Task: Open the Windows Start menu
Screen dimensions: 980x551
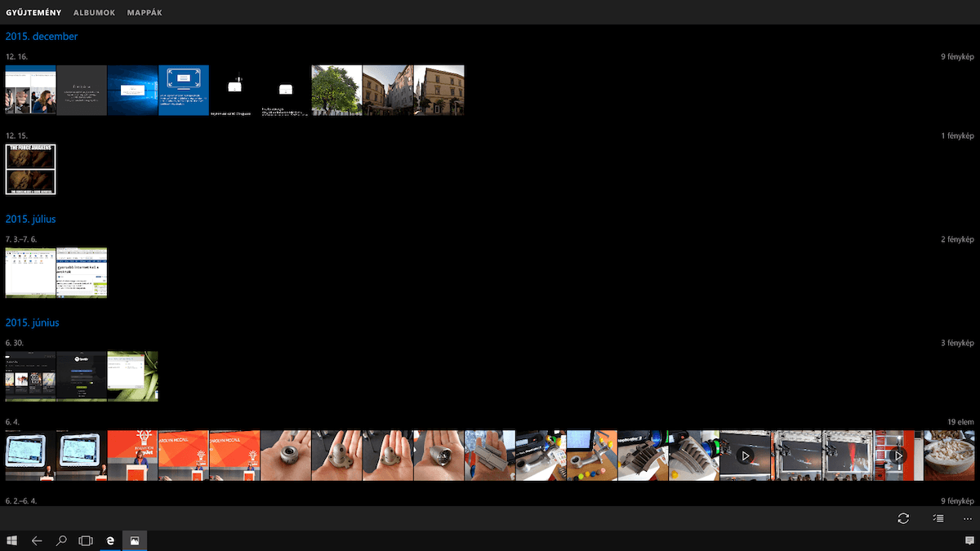Action: coord(12,540)
